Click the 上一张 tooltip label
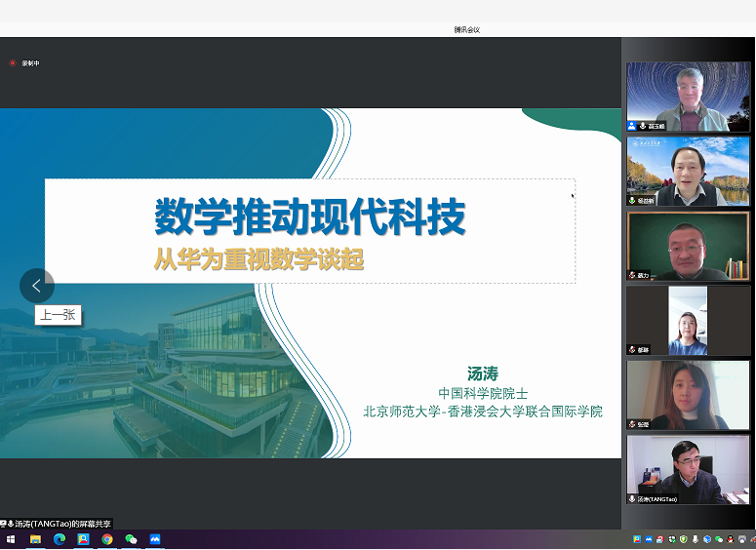Screen dimensions: 756x550 (x=57, y=314)
